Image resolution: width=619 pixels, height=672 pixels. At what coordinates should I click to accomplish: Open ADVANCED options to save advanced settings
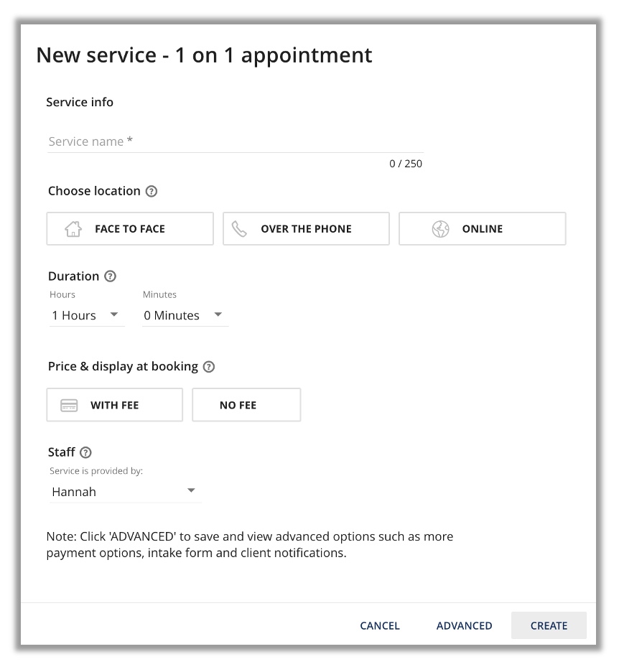[x=464, y=625]
